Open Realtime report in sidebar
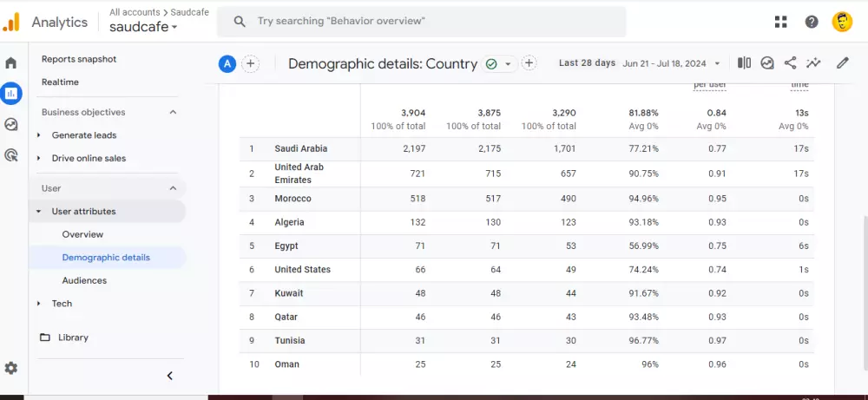The width and height of the screenshot is (868, 400). click(60, 82)
